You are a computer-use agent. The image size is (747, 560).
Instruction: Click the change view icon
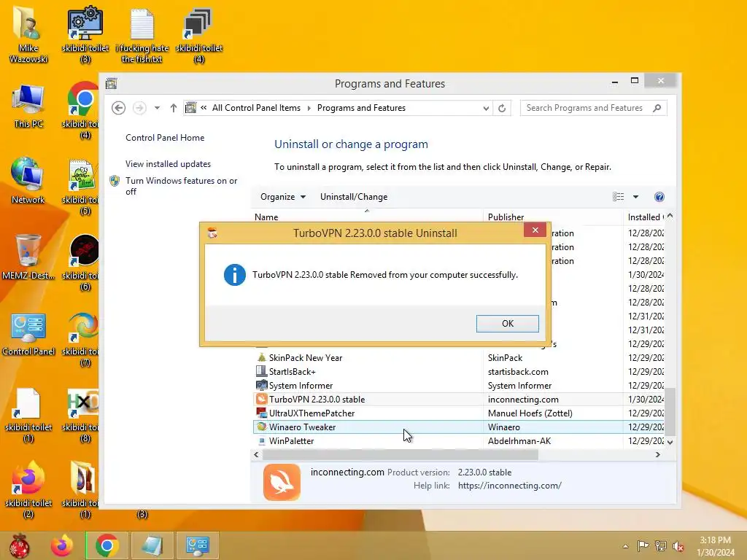(618, 197)
